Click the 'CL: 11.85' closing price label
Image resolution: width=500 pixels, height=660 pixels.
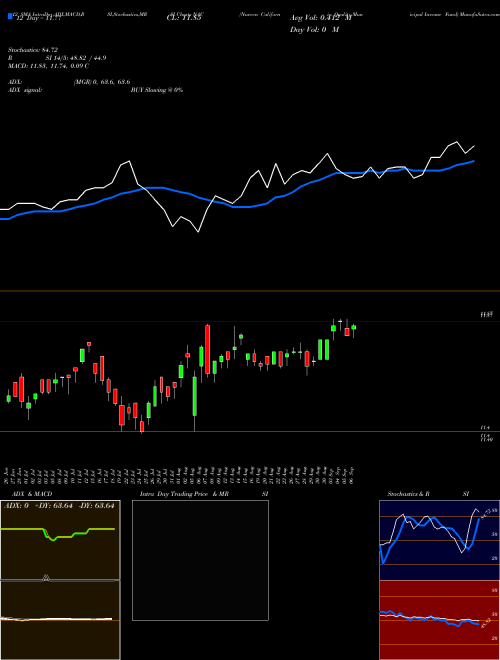pyautogui.click(x=186, y=18)
